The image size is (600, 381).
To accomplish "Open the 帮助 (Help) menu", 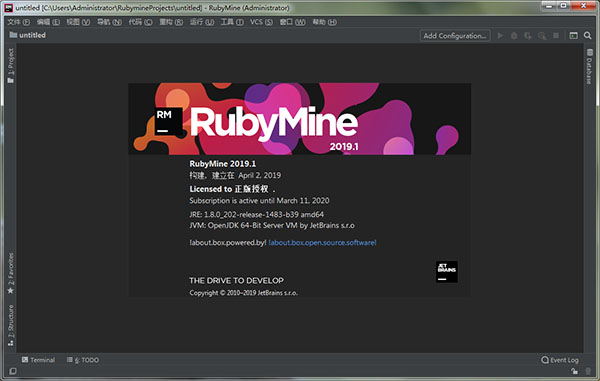I will [324, 22].
